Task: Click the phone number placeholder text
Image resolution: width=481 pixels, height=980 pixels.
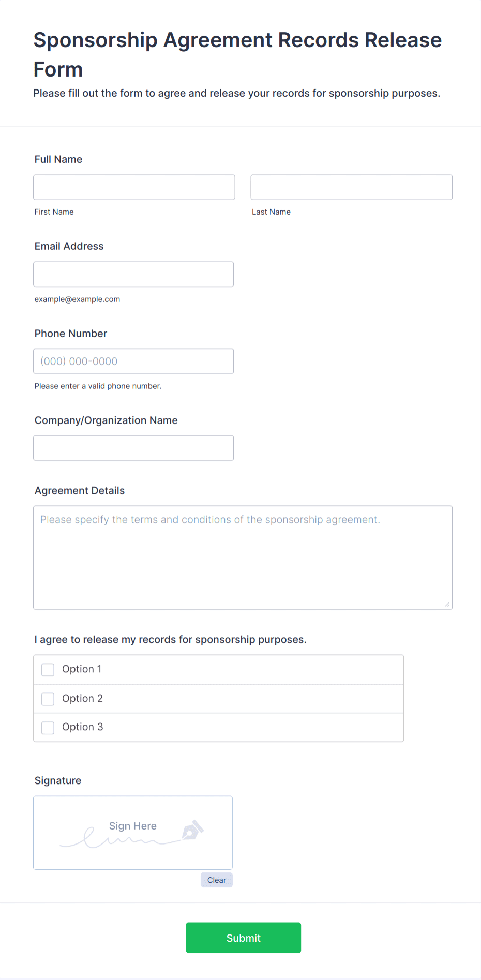Action: point(79,361)
